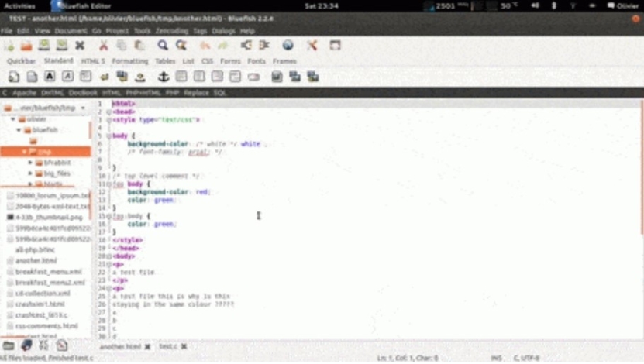Viewport: 644px width, 364px height.
Task: Open the snippets sidebar tab icon
Action: (x=61, y=345)
